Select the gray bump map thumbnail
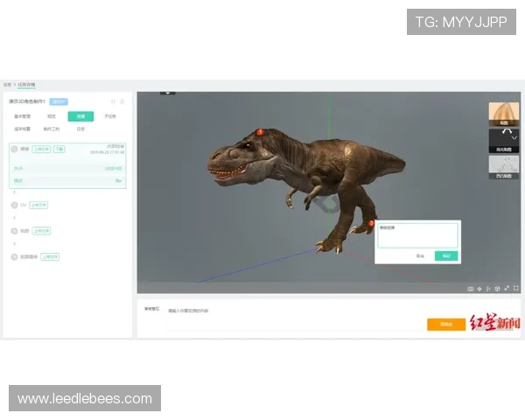The image size is (525, 420). coord(502,167)
